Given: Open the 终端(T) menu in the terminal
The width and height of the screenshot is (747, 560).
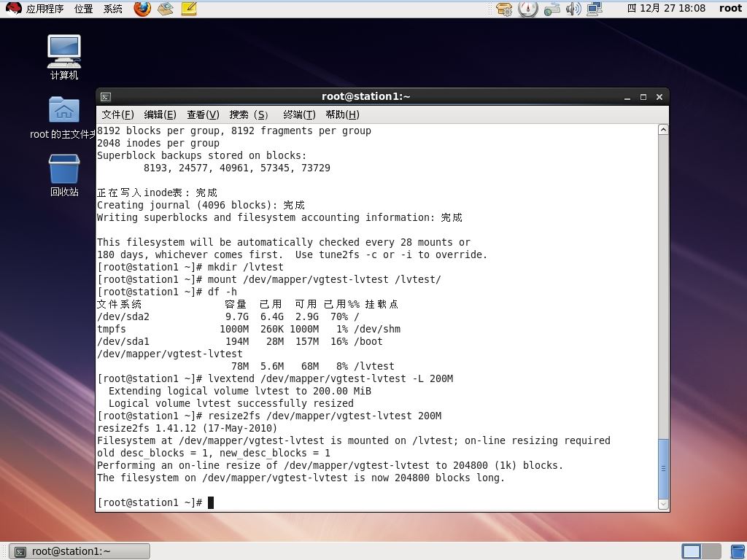Looking at the screenshot, I should [299, 114].
